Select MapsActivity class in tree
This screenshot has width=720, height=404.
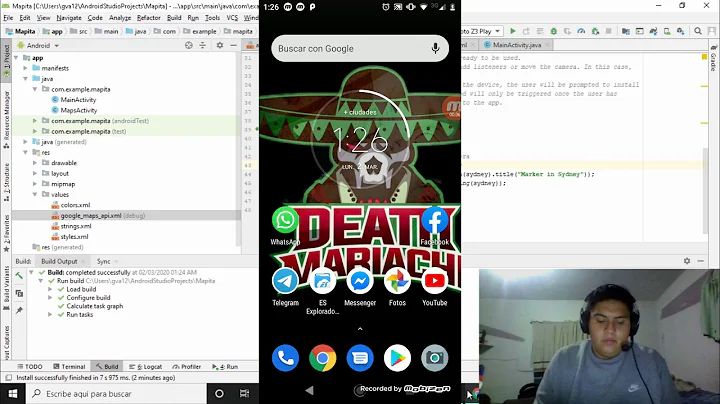79,110
